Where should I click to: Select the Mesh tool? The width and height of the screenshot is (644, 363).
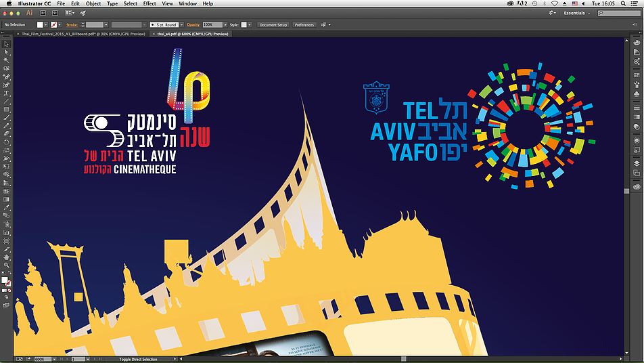pos(6,191)
